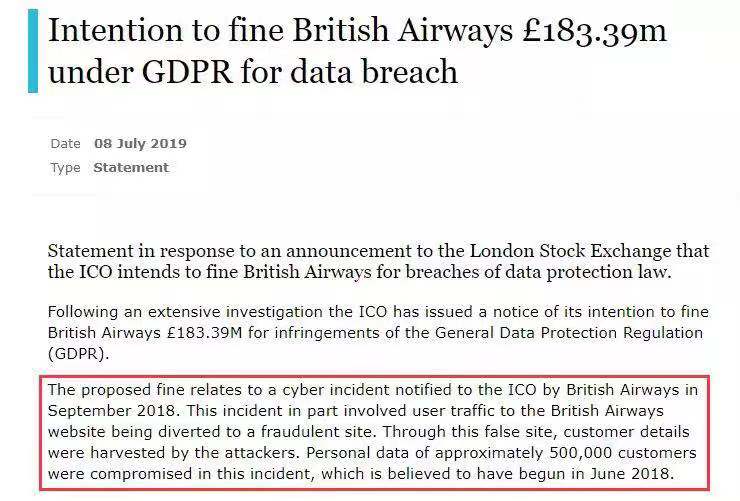Click the paragraph beginning "Following an extensive investigation"
Viewport: 740px width, 501px height.
[375, 332]
